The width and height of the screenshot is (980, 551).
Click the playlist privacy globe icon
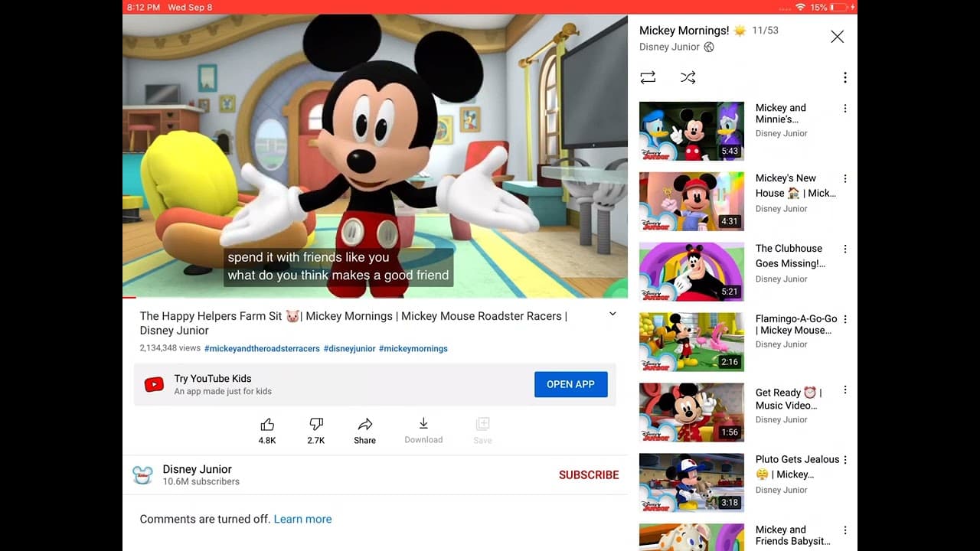tap(709, 47)
